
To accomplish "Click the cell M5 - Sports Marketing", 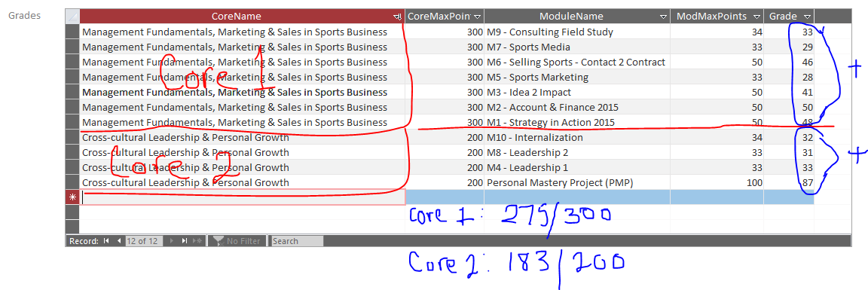I will (577, 77).
